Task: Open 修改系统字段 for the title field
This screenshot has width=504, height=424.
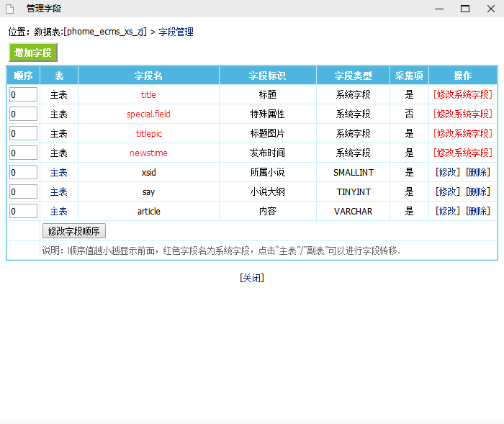Action: (x=463, y=94)
